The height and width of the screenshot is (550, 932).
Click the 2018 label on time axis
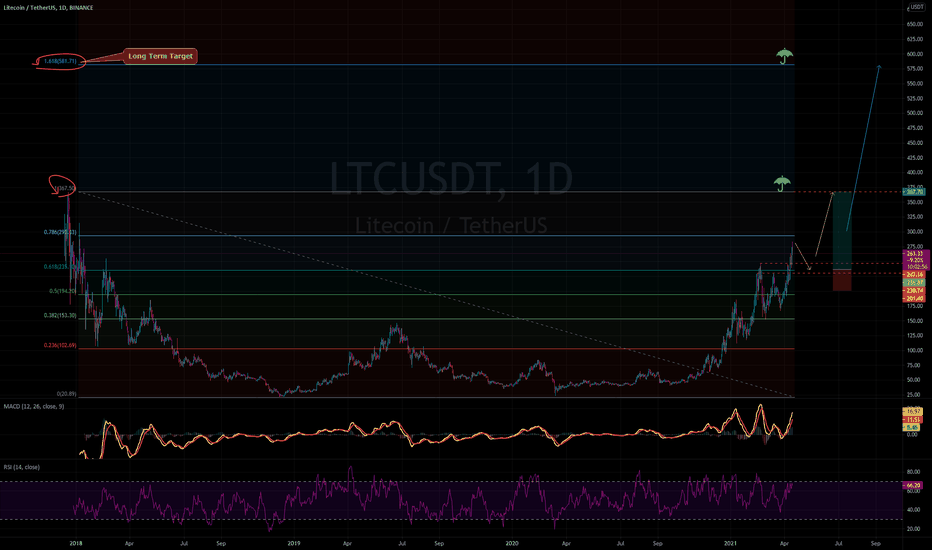(75, 543)
